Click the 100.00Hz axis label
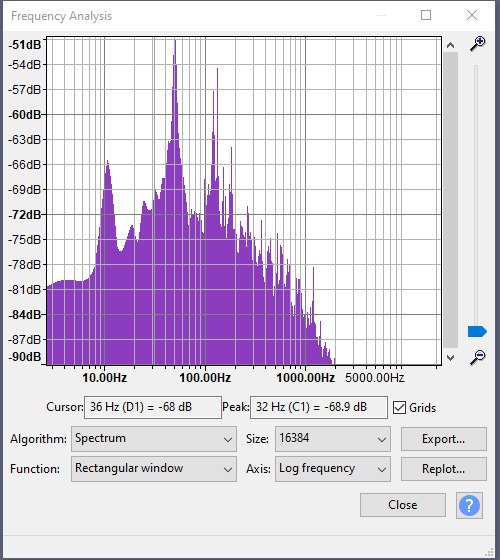This screenshot has width=500, height=560. (x=205, y=378)
